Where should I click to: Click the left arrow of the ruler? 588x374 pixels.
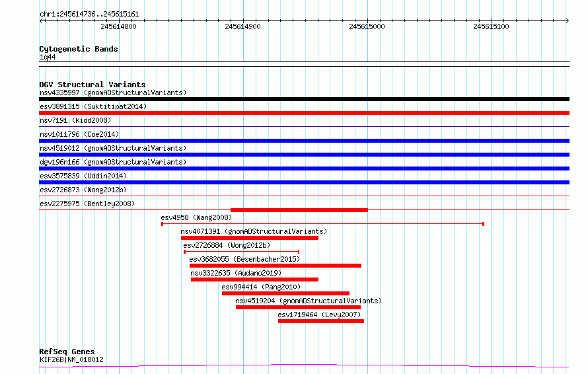tap(42, 20)
